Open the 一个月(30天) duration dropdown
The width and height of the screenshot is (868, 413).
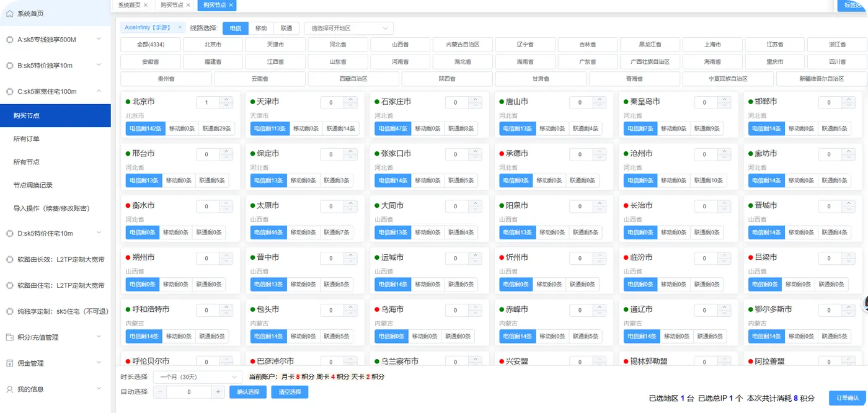click(198, 376)
